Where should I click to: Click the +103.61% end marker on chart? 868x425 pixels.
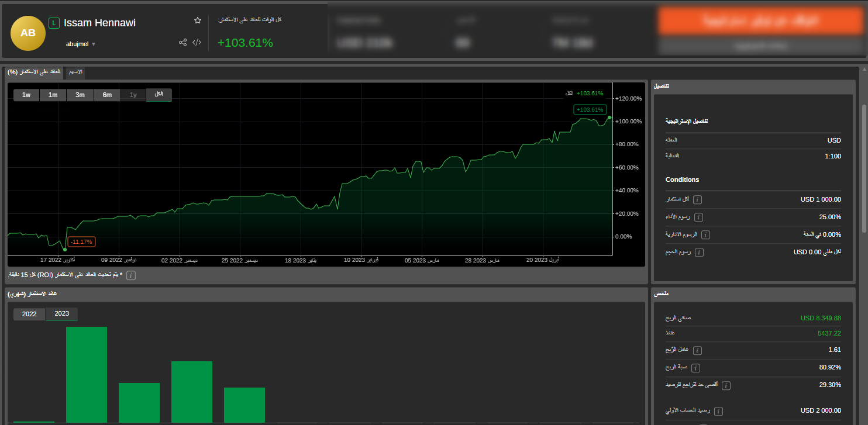coord(590,109)
